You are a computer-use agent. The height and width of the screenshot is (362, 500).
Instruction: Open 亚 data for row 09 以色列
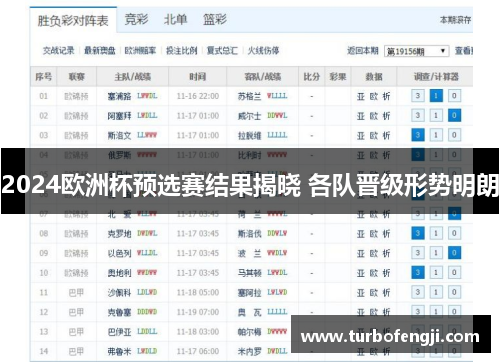point(361,253)
